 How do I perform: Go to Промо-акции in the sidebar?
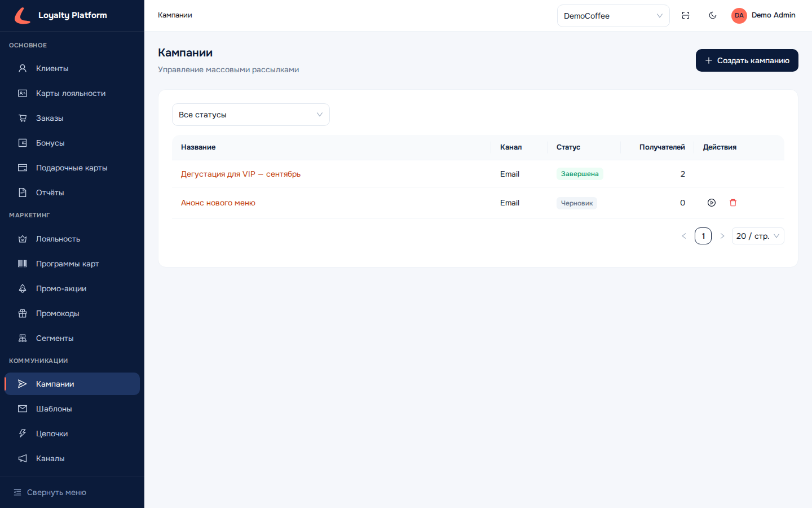click(72, 288)
